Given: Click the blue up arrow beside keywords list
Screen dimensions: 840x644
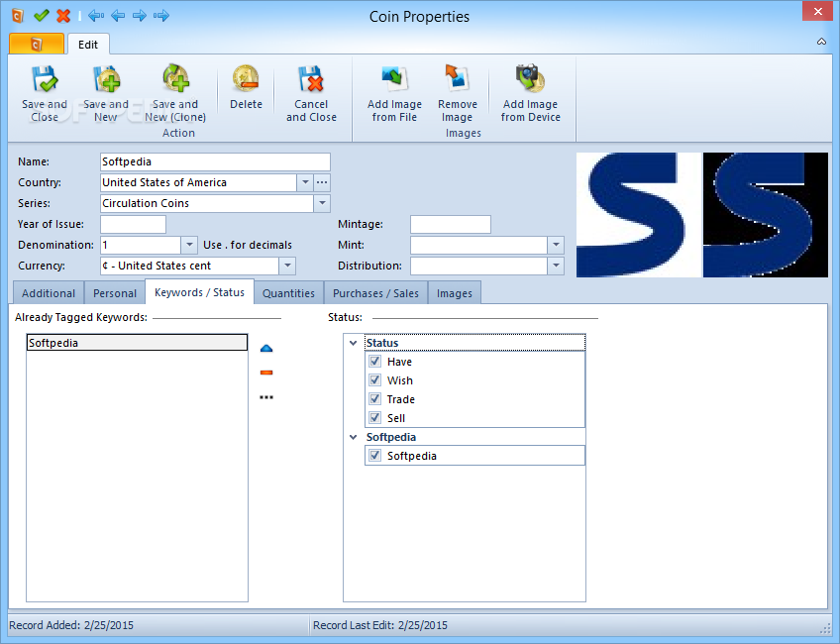Looking at the screenshot, I should pyautogui.click(x=266, y=349).
